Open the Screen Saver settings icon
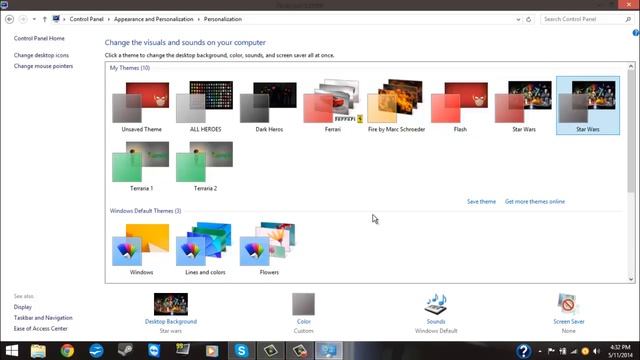The height and width of the screenshot is (360, 640). pyautogui.click(x=568, y=304)
